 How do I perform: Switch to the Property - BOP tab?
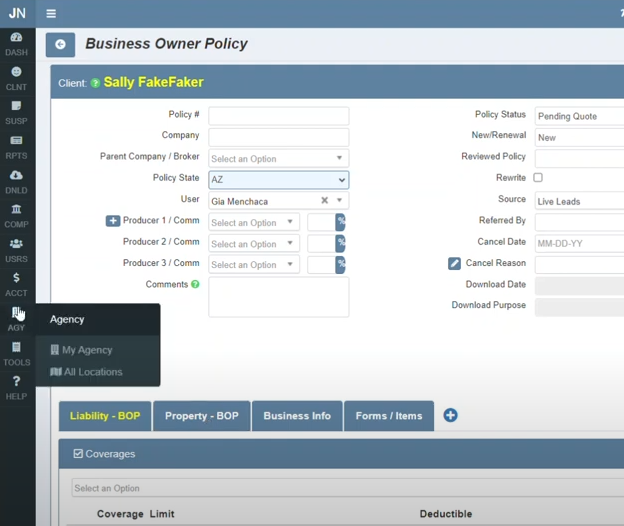tap(200, 416)
